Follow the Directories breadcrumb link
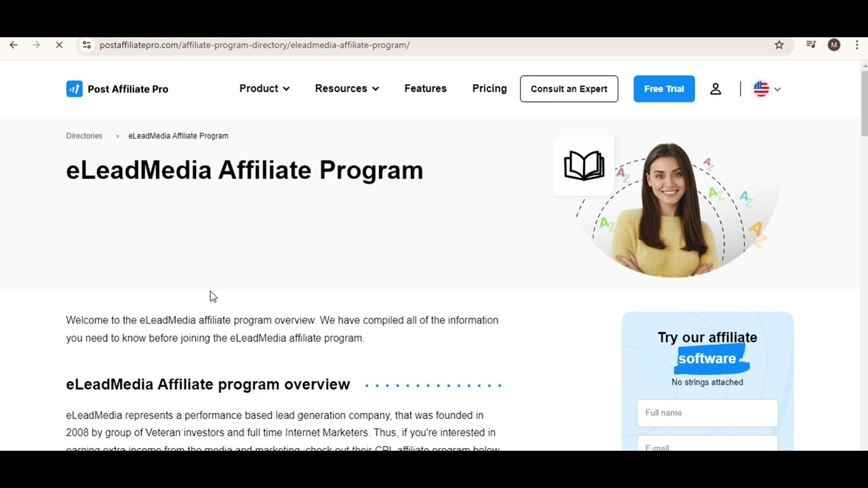Viewport: 868px width, 488px height. (84, 136)
